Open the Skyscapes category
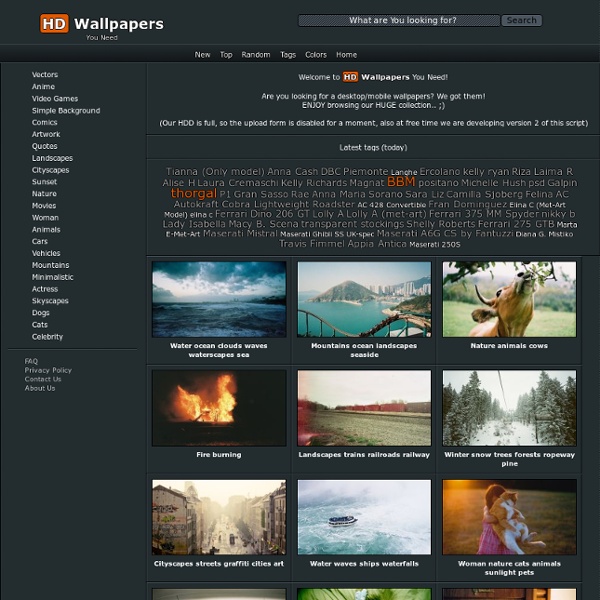600x600 pixels. click(50, 301)
